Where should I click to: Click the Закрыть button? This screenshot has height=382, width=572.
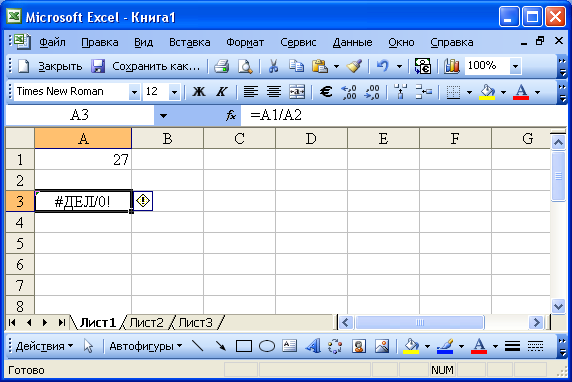(60, 66)
